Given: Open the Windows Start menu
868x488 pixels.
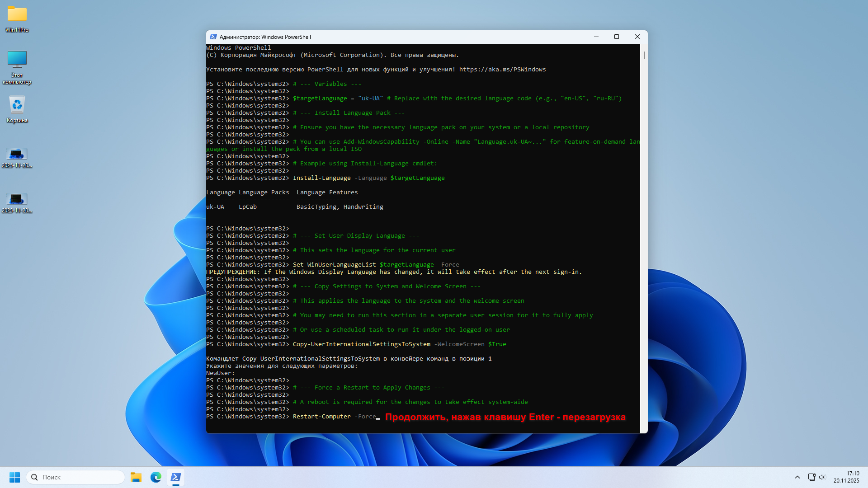Looking at the screenshot, I should click(x=14, y=477).
